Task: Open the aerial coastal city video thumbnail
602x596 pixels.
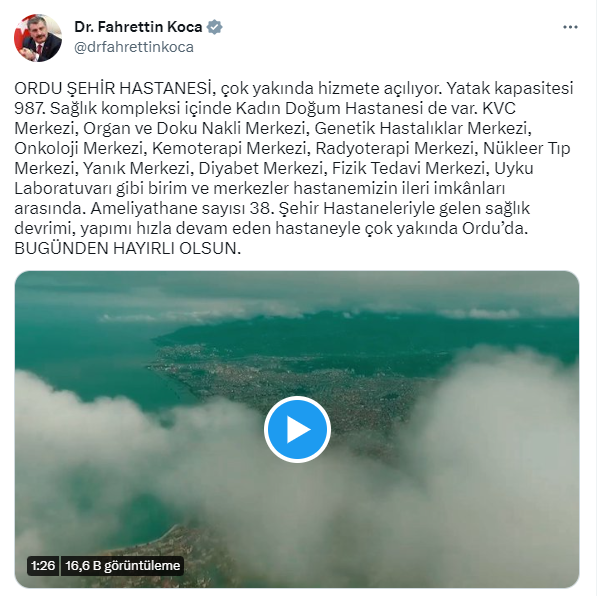Action: pos(297,429)
